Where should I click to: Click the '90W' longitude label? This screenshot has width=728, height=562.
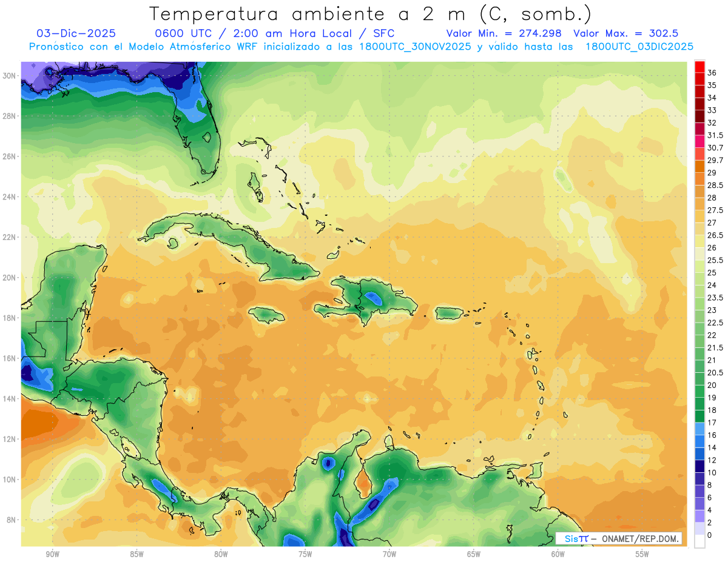tap(52, 554)
